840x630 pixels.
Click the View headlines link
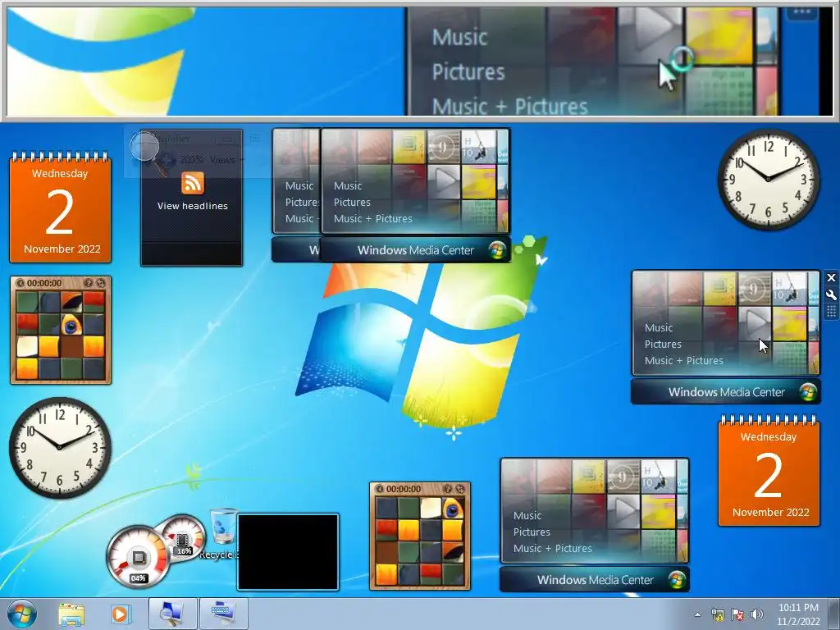click(x=192, y=206)
